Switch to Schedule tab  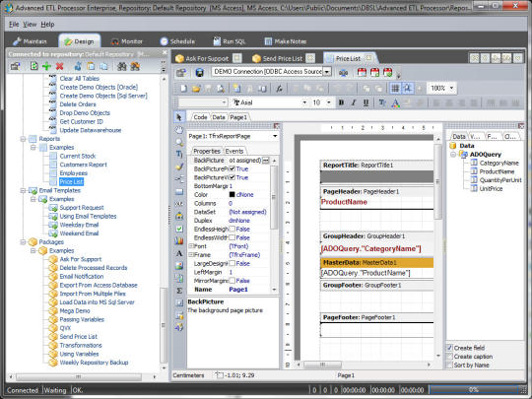177,41
